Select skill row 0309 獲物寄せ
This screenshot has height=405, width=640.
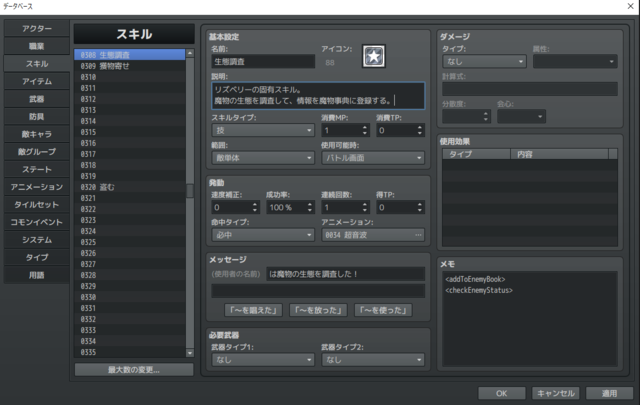[130, 66]
